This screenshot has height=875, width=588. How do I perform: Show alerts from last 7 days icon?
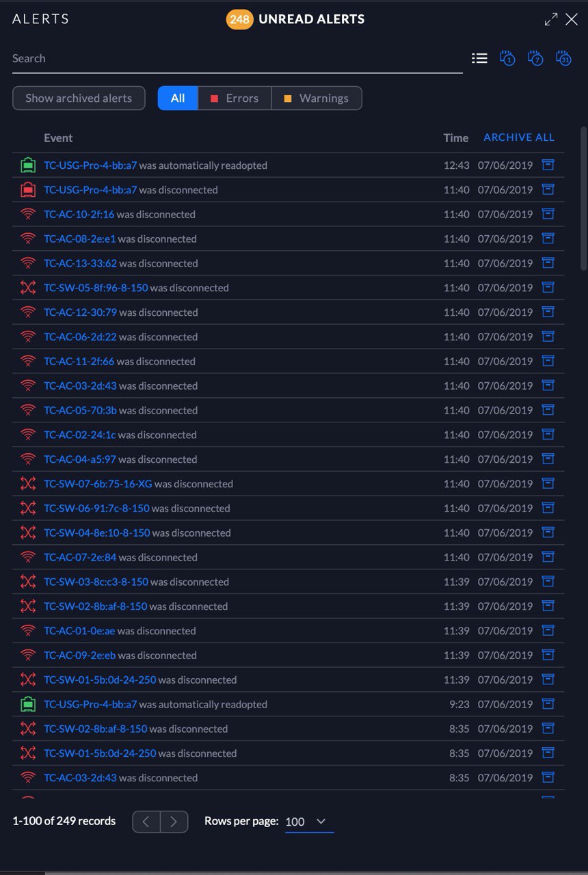[x=535, y=59]
